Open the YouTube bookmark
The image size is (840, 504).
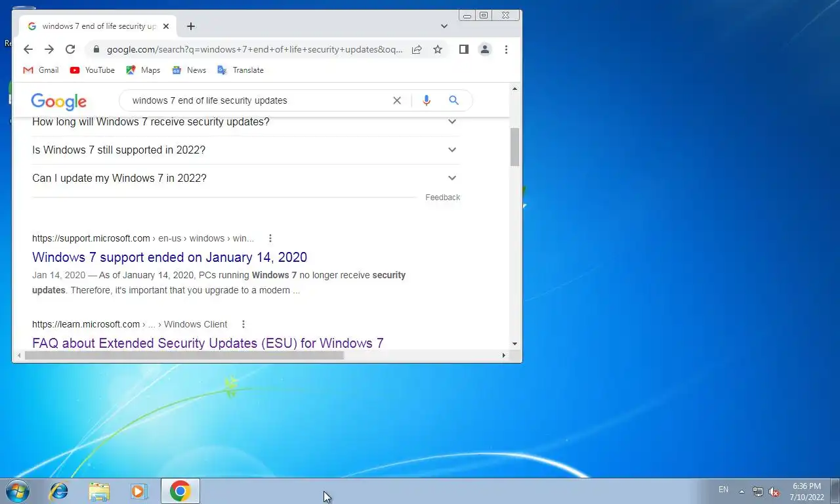tap(92, 70)
